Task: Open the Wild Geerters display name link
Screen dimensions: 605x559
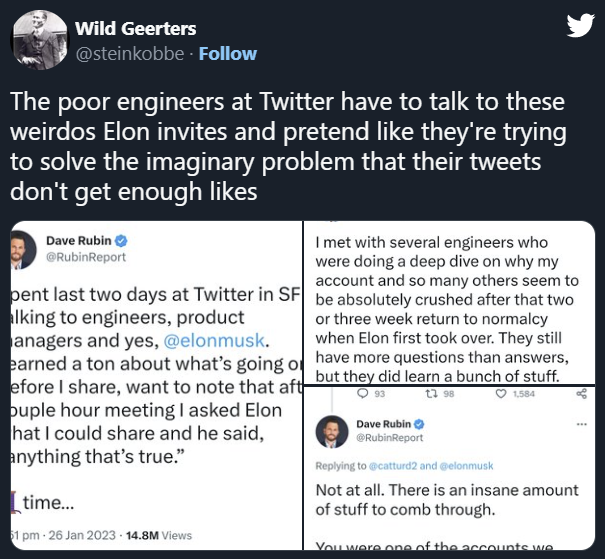Action: point(137,28)
